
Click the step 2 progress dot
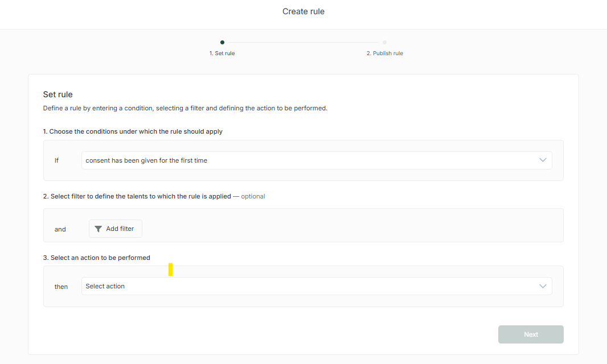(385, 42)
